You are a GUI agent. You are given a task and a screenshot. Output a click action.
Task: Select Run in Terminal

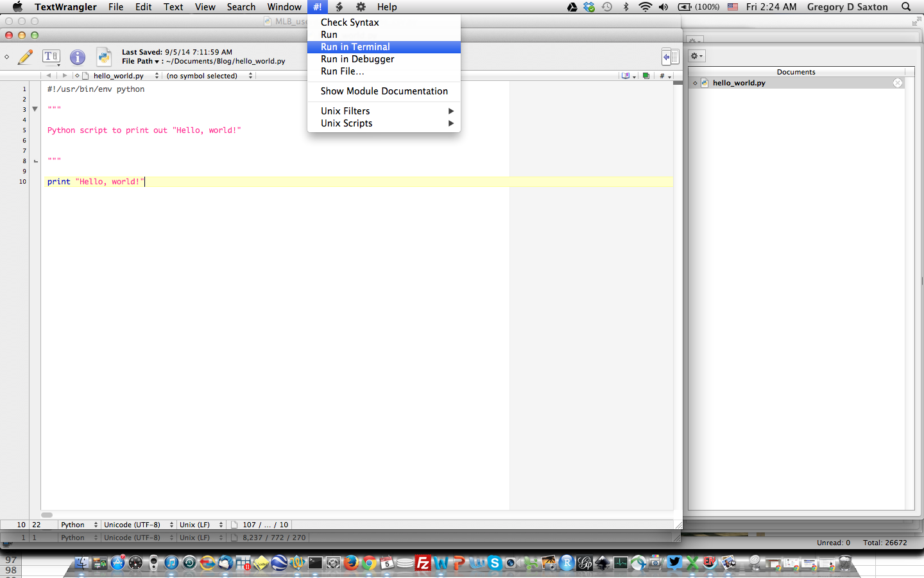[x=384, y=47]
